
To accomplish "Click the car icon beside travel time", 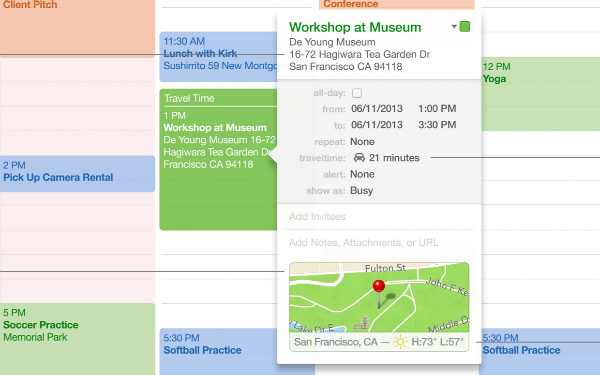I will [359, 157].
